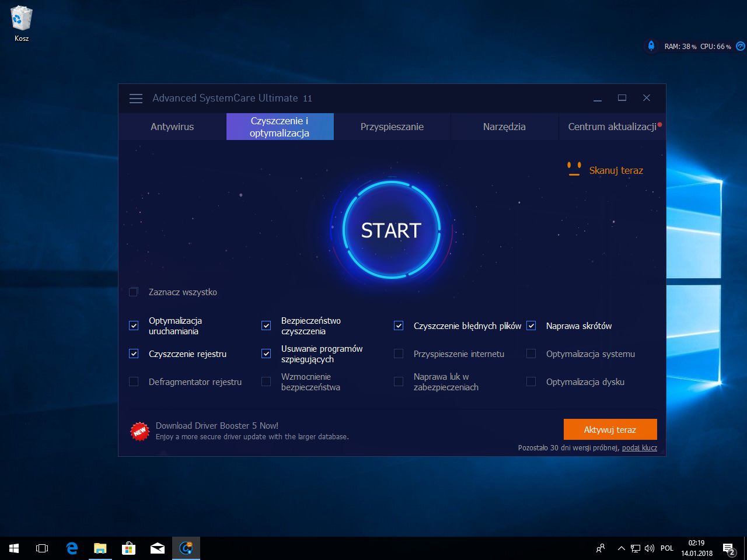
Task: Open the Windows Start menu
Action: [14, 548]
